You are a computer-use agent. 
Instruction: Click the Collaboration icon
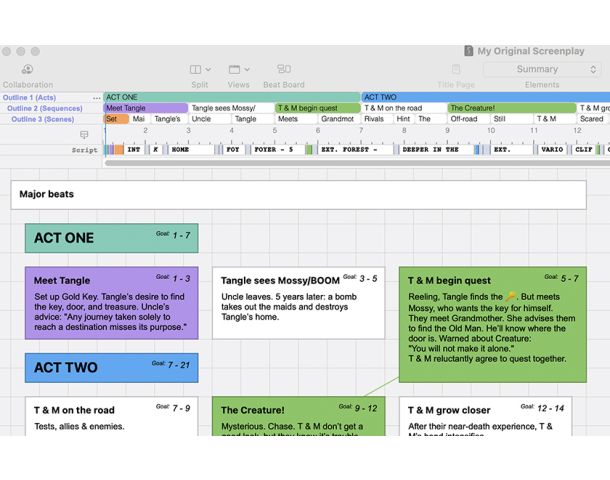(27, 70)
